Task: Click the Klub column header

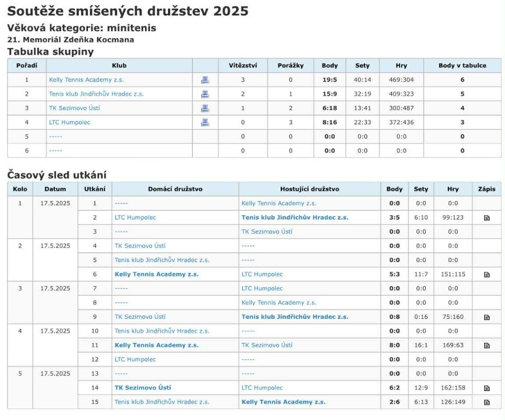Action: pyautogui.click(x=119, y=65)
